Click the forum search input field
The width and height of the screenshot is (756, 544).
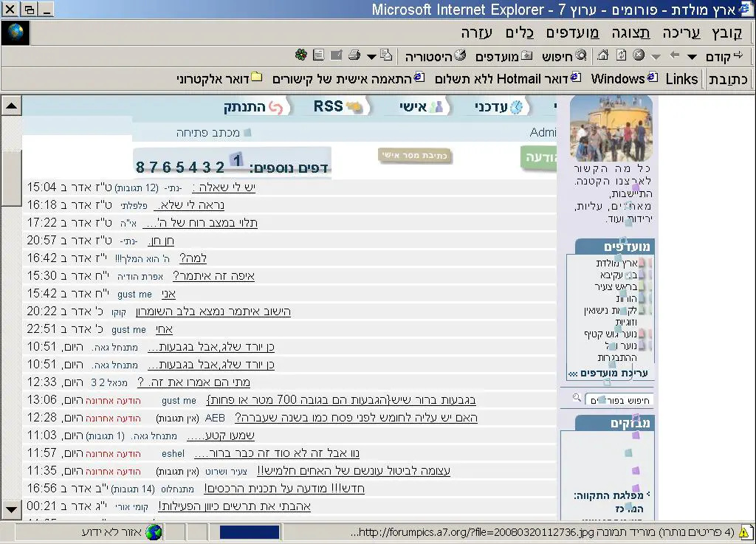(618, 400)
